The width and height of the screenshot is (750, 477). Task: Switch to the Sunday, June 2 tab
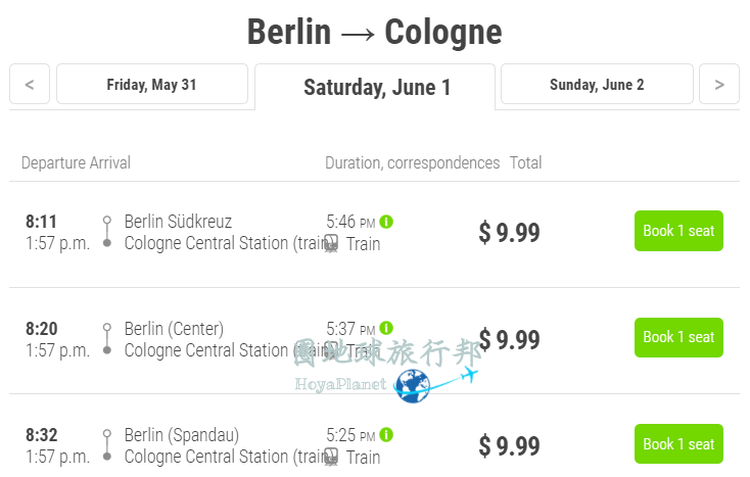[597, 84]
